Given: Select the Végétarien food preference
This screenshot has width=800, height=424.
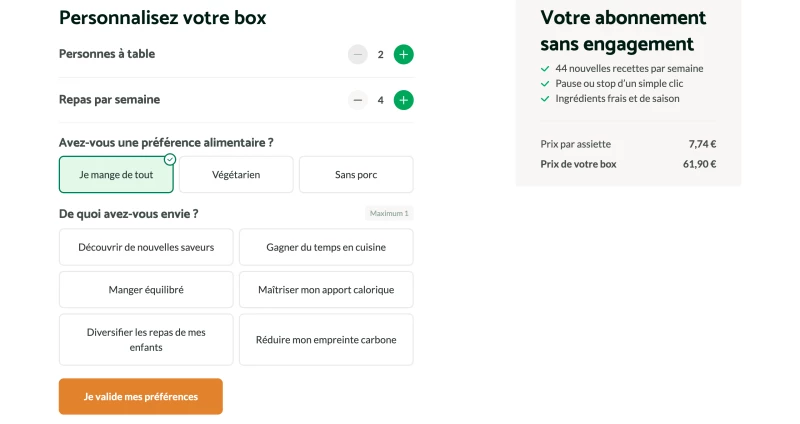Looking at the screenshot, I should pyautogui.click(x=236, y=174).
